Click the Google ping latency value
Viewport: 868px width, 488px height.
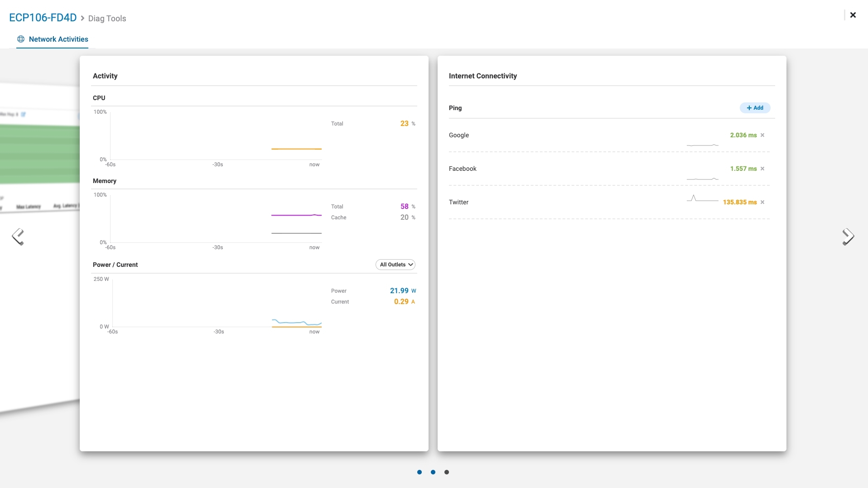743,135
